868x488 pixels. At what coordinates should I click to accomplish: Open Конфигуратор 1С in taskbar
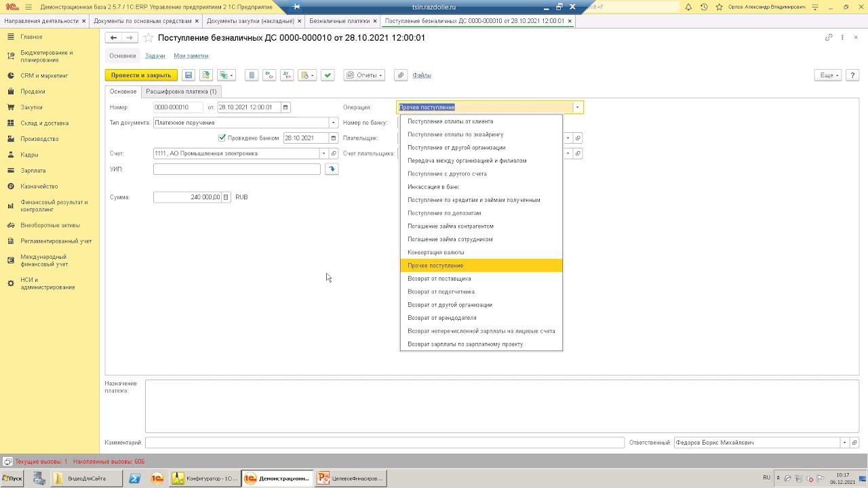click(205, 479)
